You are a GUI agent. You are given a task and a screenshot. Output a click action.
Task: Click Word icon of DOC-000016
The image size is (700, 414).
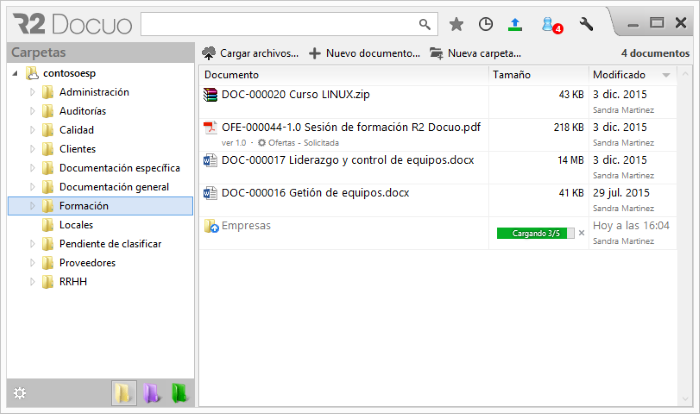coord(210,193)
